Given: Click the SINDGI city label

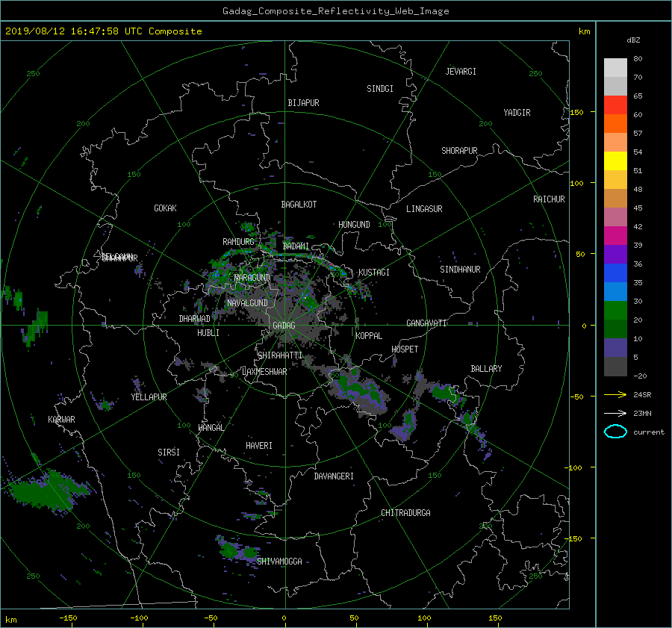Looking at the screenshot, I should (x=380, y=89).
